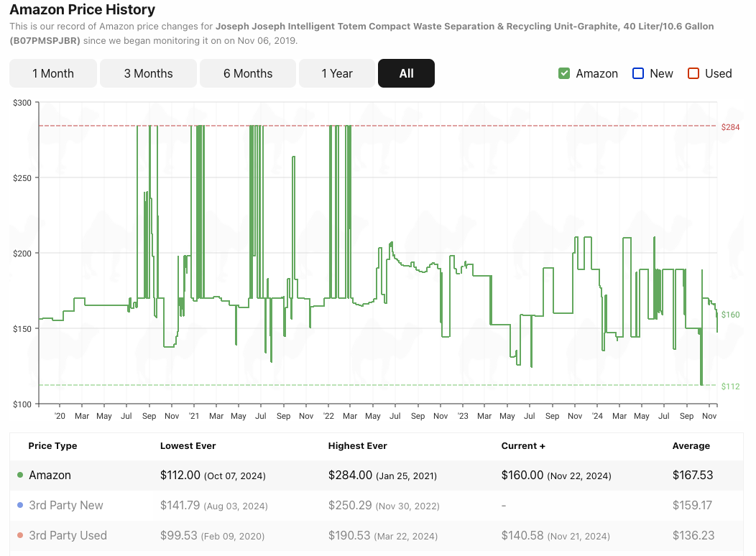The width and height of the screenshot is (756, 556).
Task: Click the 3rd Party Used row label
Action: pyautogui.click(x=68, y=535)
